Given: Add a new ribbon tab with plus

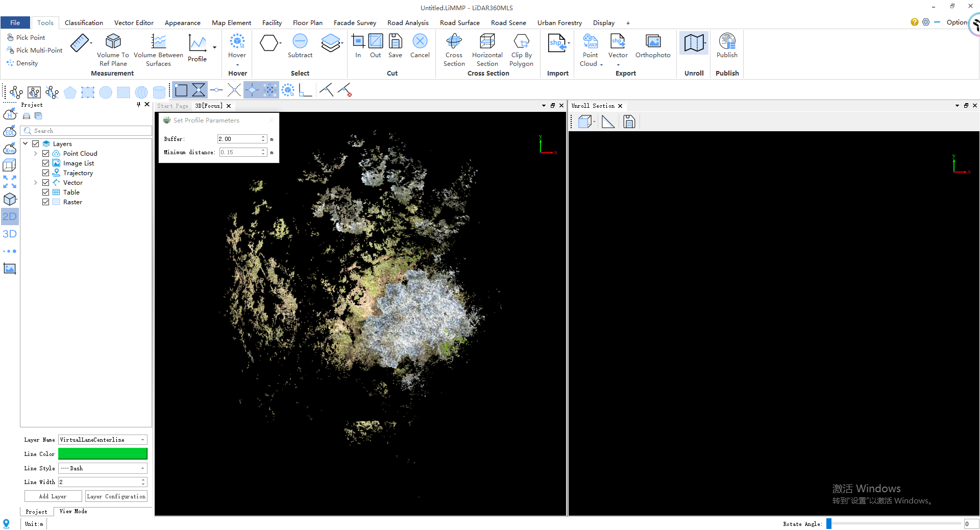Looking at the screenshot, I should click(x=628, y=23).
